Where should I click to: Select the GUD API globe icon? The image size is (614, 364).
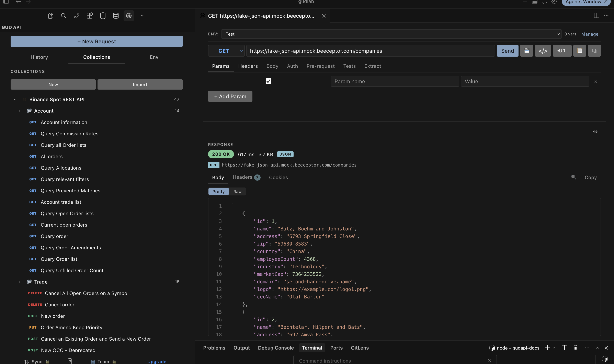click(129, 16)
